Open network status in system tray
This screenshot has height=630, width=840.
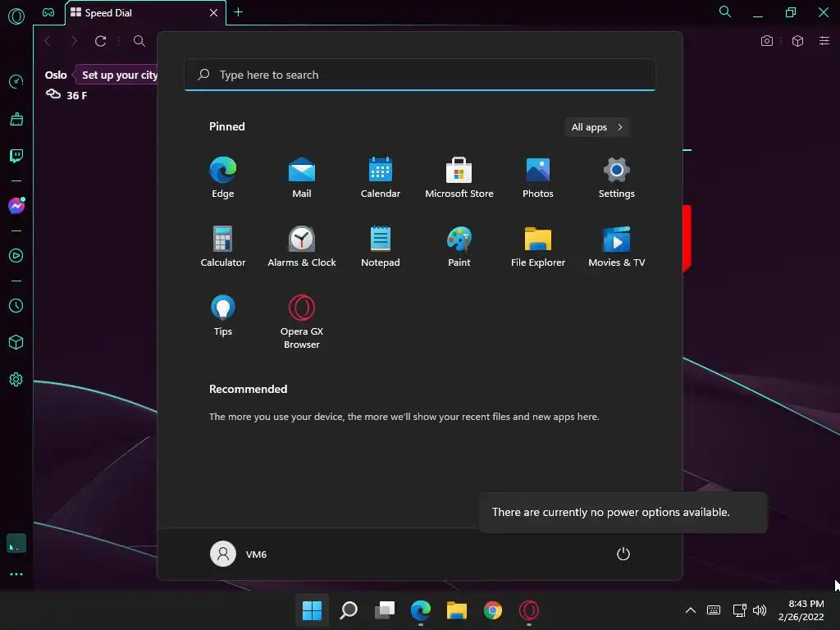(739, 610)
